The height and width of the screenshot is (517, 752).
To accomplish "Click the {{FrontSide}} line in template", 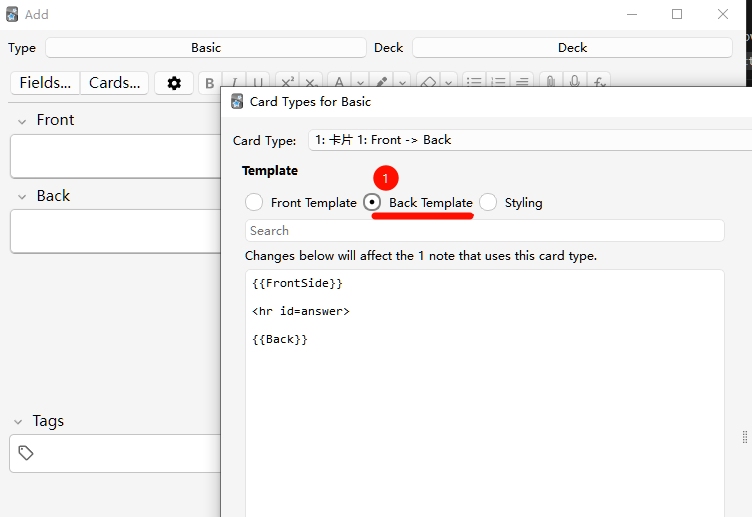I will point(297,283).
